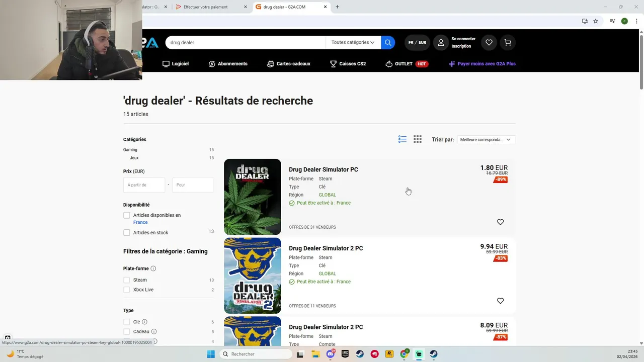Click the 11°C weather widget
The height and width of the screenshot is (362, 644).
(x=24, y=354)
